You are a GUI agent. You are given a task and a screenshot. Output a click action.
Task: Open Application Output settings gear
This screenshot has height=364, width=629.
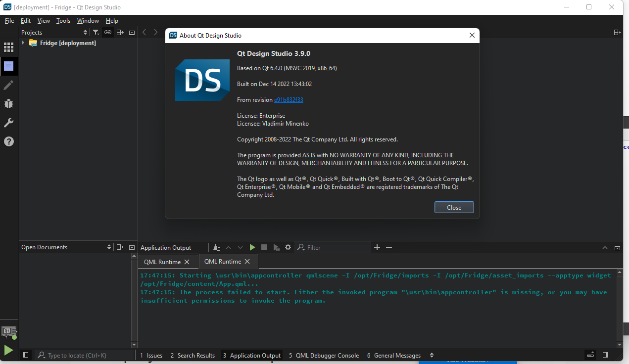[288, 247]
